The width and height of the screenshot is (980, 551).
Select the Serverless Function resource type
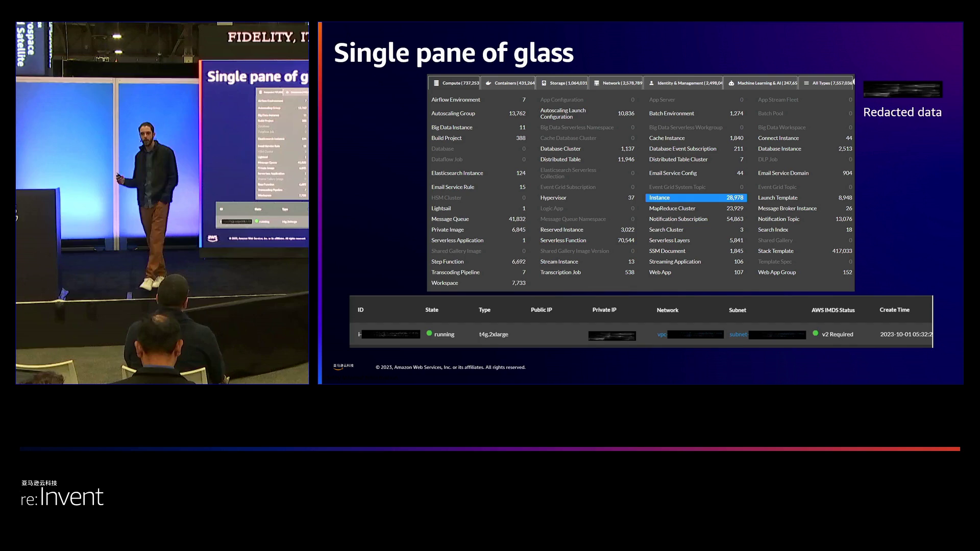tap(563, 240)
